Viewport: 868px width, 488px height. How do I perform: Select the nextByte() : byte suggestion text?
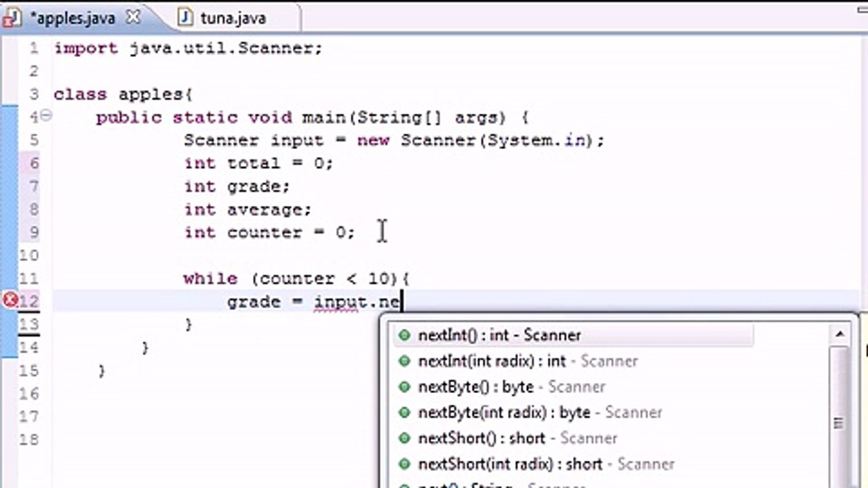[x=512, y=386]
